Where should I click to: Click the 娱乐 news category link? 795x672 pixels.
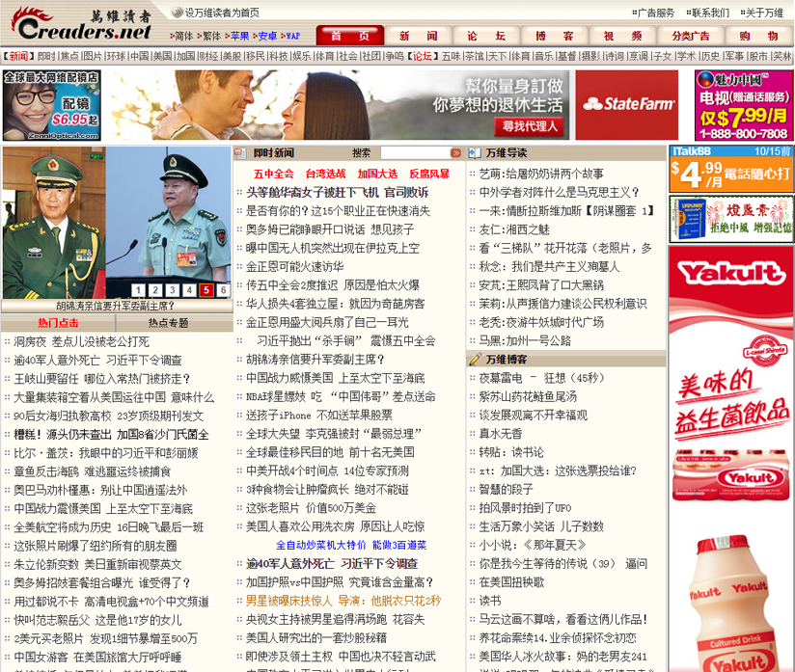coord(301,56)
